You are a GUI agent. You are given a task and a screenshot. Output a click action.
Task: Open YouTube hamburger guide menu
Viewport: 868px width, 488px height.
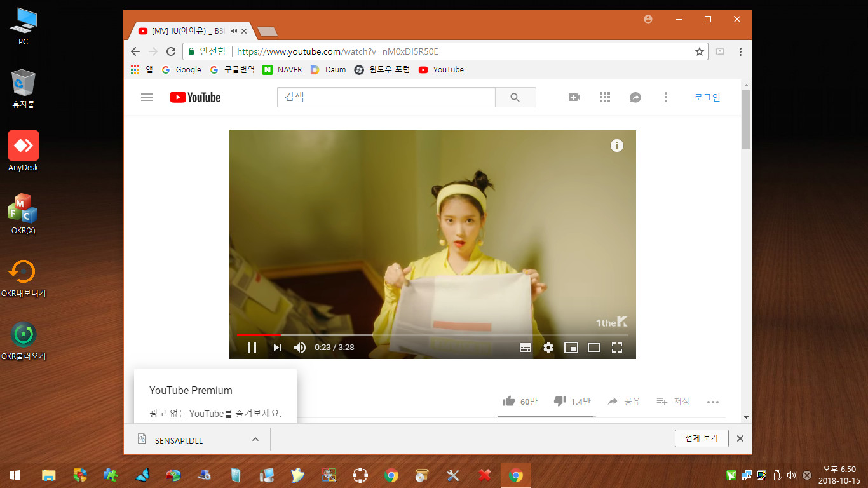pyautogui.click(x=147, y=97)
